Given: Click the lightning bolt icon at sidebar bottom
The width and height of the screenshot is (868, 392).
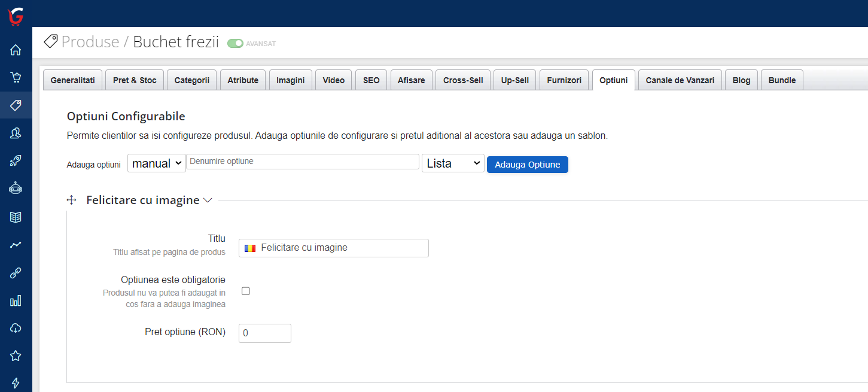Looking at the screenshot, I should [x=16, y=383].
